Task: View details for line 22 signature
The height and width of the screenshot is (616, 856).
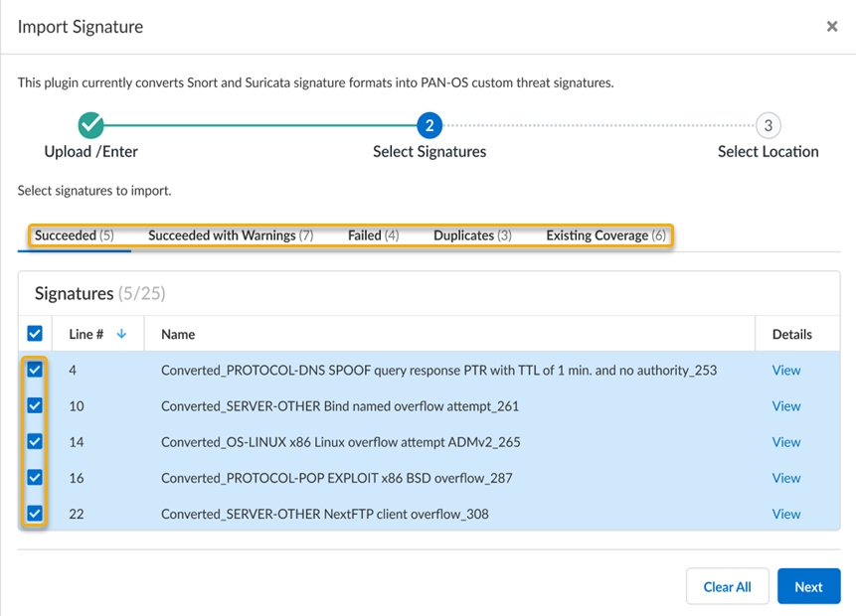Action: tap(785, 514)
